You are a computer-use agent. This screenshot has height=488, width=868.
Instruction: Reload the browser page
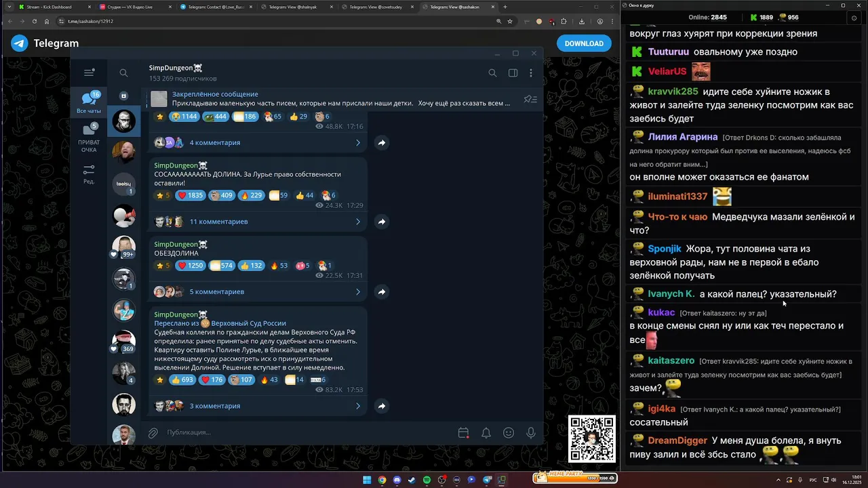pos(35,21)
